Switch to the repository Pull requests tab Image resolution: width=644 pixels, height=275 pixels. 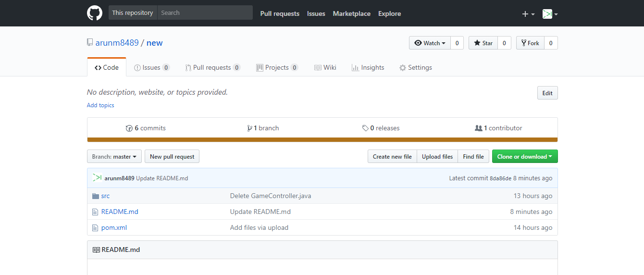click(213, 67)
